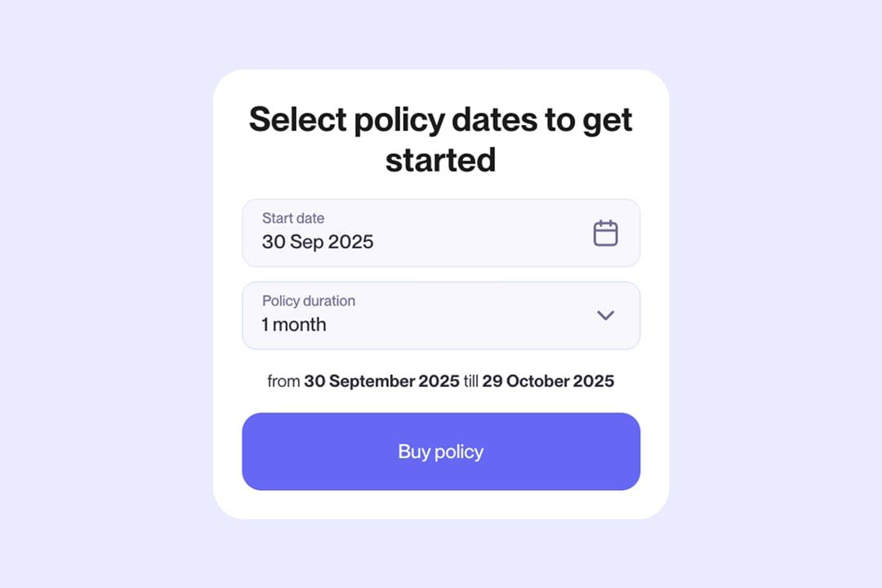Click the "Policy duration" label text

[309, 301]
